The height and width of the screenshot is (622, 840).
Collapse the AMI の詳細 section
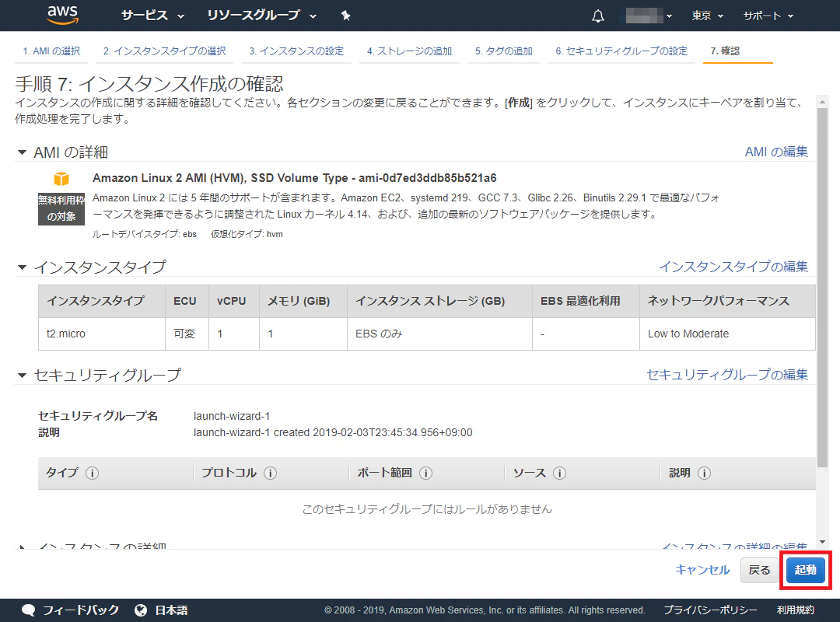[x=22, y=152]
